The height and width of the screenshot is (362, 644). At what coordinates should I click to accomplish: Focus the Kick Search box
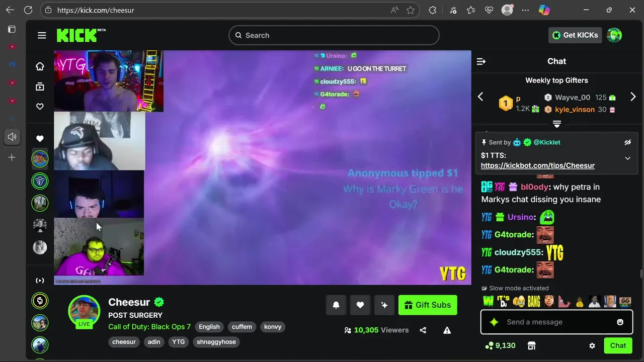(334, 35)
